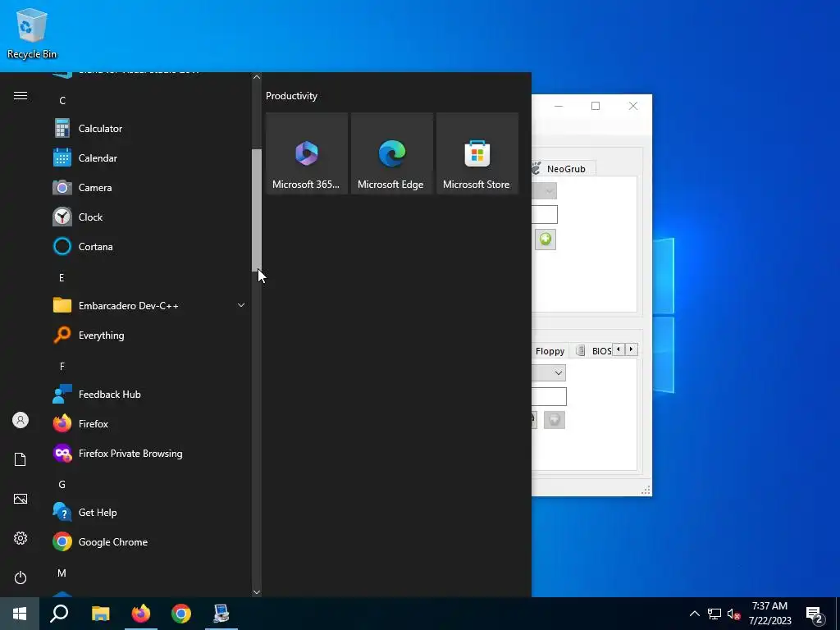The image size is (840, 630).
Task: Jump to letter E section header
Action: pos(62,277)
